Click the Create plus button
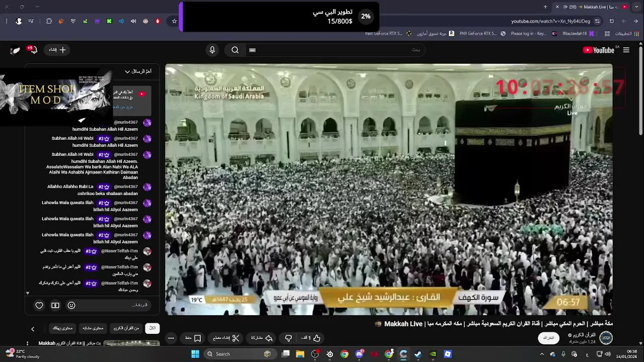This screenshot has width=644, height=362. [x=57, y=50]
